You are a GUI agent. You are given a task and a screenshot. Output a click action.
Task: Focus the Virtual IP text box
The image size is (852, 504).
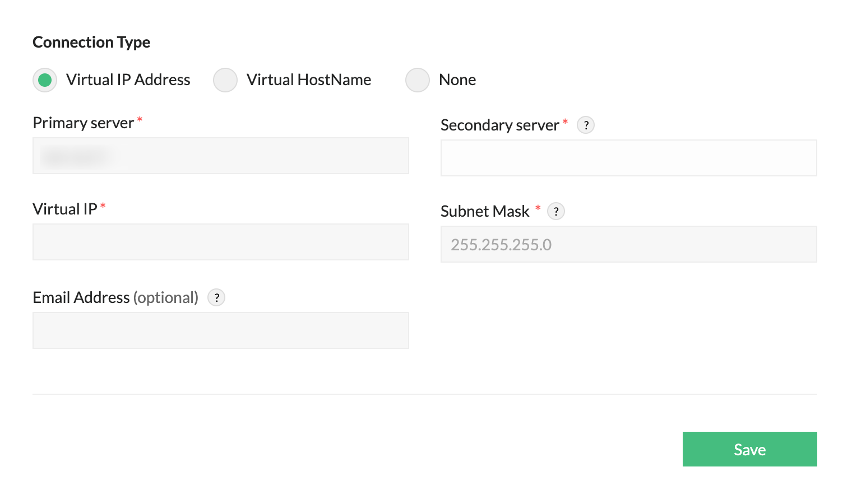(221, 242)
